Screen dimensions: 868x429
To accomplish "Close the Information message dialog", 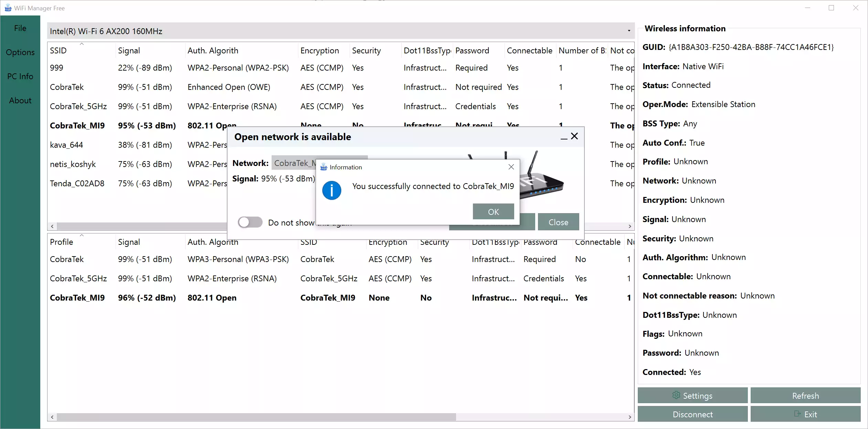I will [x=511, y=167].
